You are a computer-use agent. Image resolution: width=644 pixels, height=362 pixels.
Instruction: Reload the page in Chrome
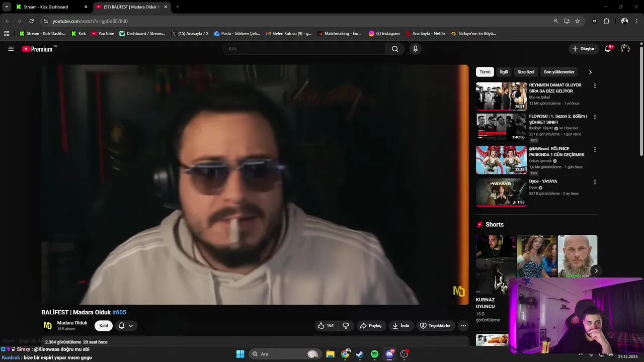(31, 21)
